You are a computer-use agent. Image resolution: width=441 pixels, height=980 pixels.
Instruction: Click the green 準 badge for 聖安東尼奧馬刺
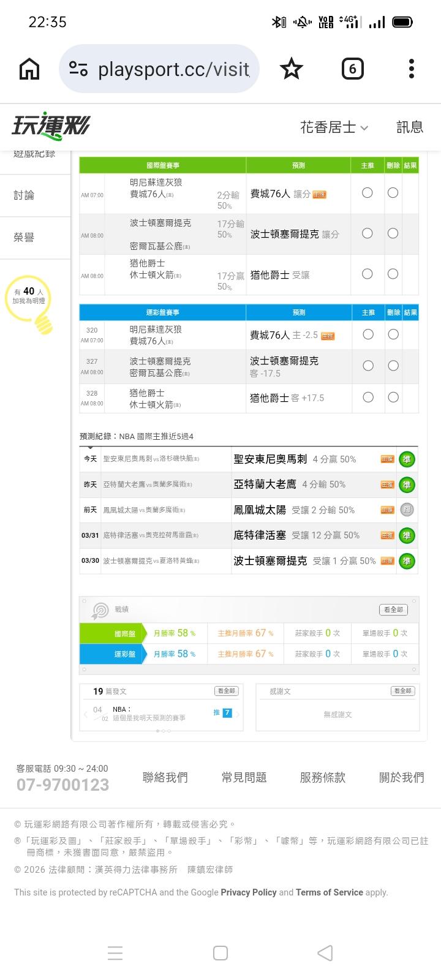click(407, 459)
